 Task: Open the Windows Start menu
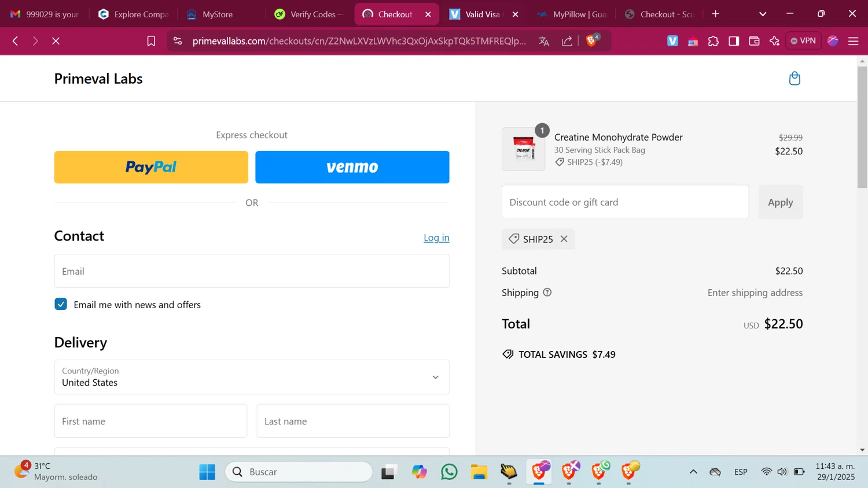[x=207, y=472]
